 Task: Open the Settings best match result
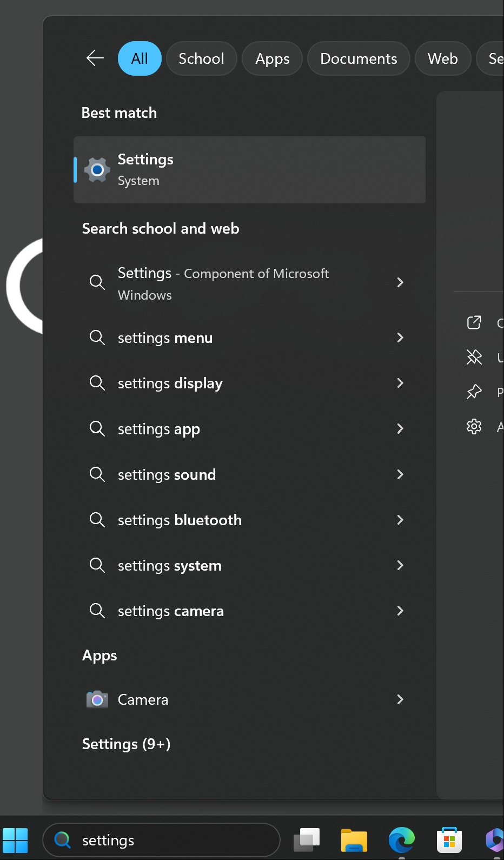(x=249, y=170)
